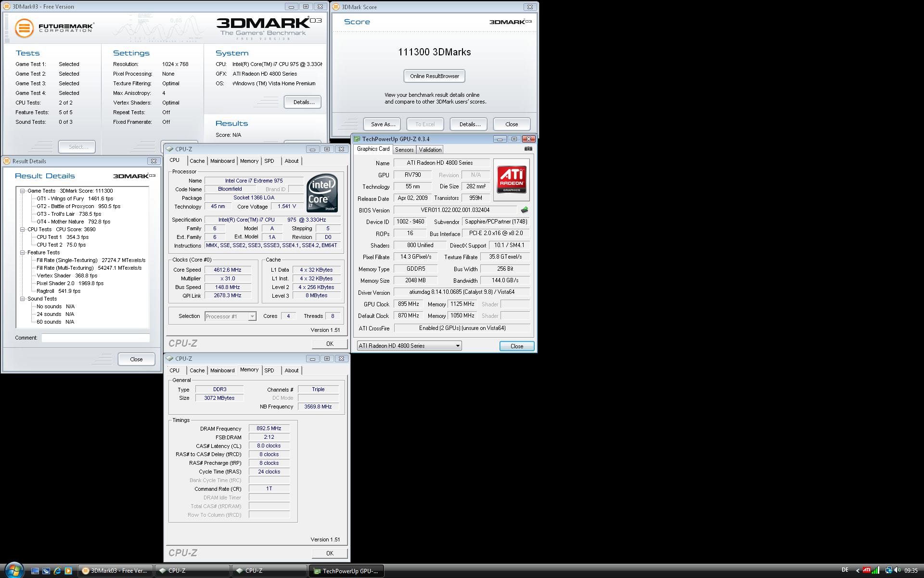Click the Select... button under Tests
This screenshot has height=578, width=924.
(x=77, y=147)
